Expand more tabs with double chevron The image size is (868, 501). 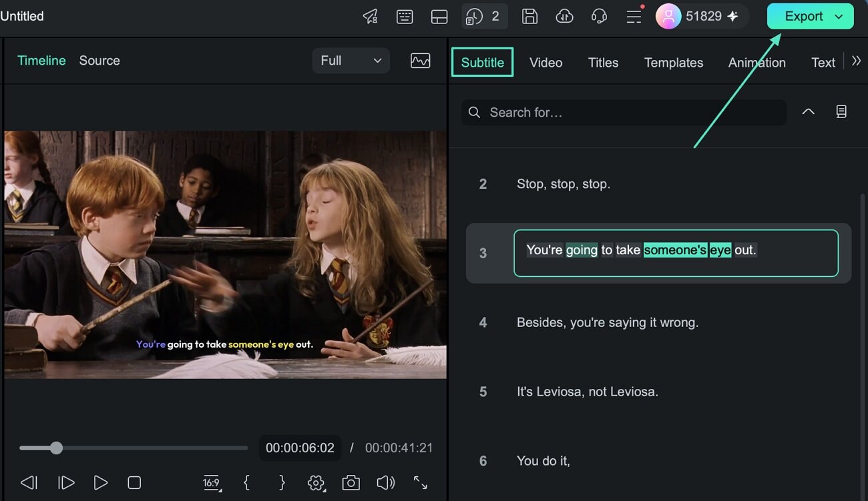pyautogui.click(x=856, y=61)
